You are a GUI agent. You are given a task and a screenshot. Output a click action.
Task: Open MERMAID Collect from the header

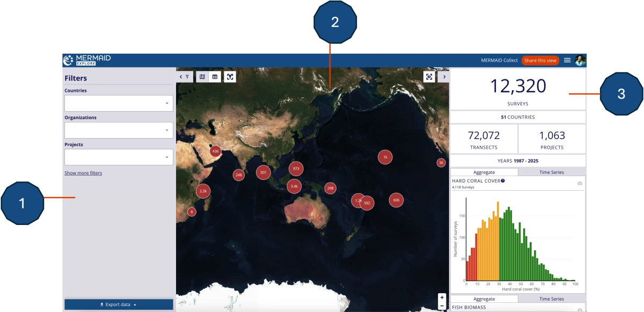[499, 60]
